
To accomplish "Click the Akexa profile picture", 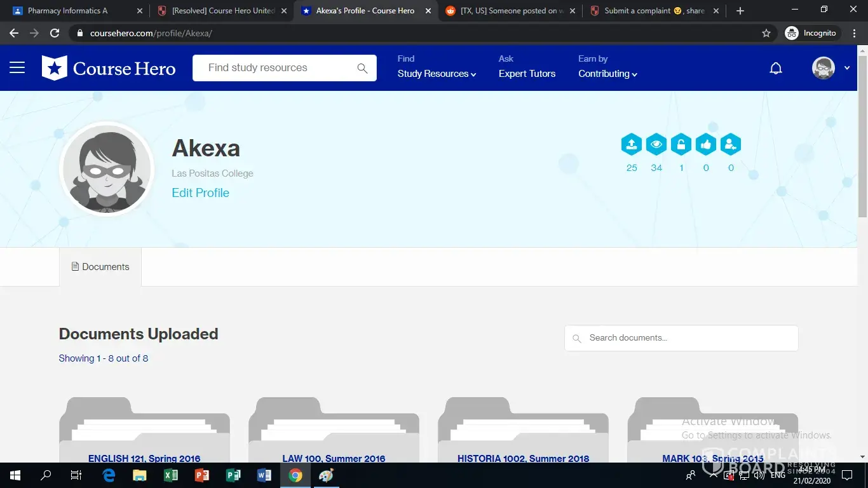I will tap(107, 169).
